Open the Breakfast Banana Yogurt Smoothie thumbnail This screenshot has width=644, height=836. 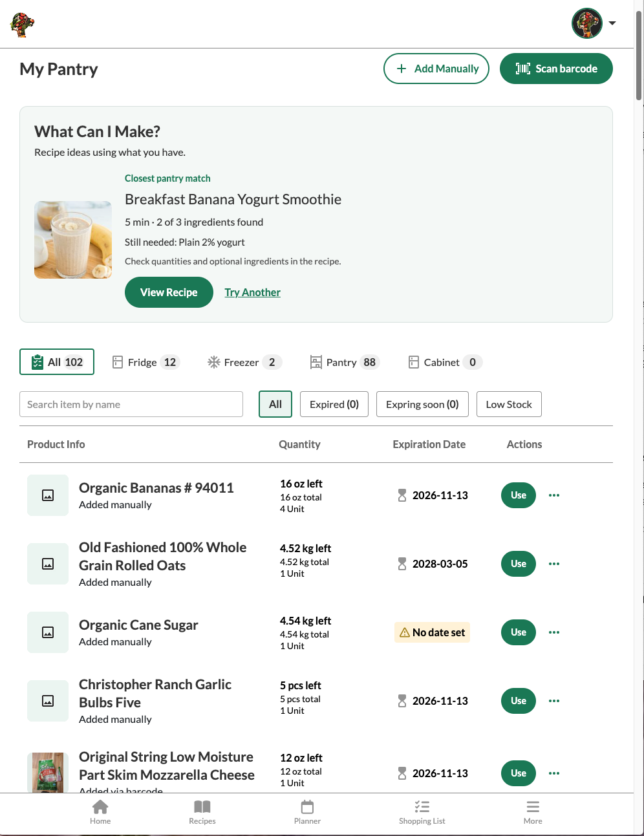pyautogui.click(x=73, y=240)
